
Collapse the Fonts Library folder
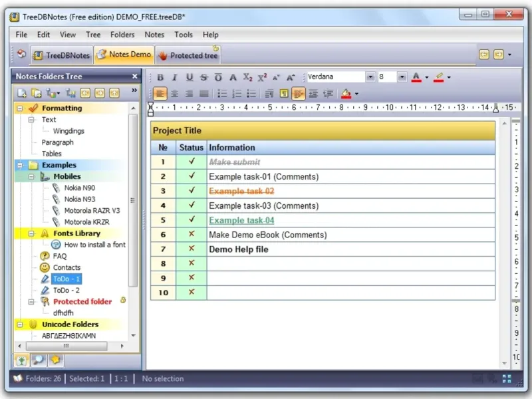(x=31, y=233)
